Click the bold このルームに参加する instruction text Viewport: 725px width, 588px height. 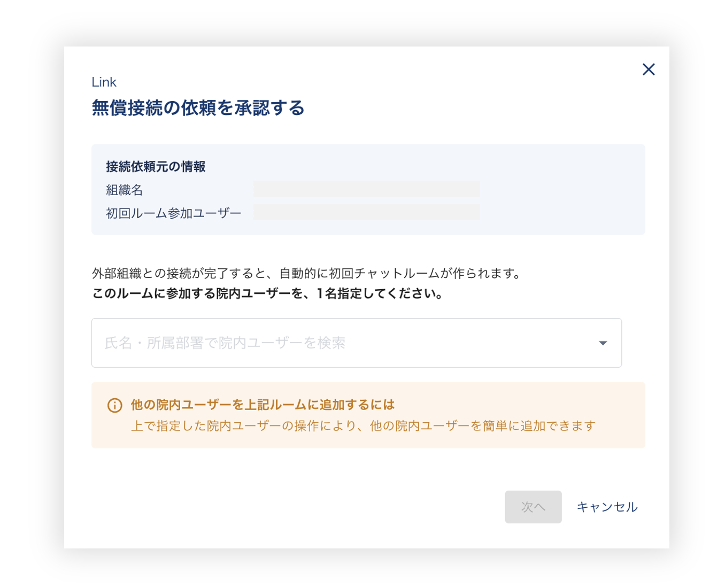(267, 294)
